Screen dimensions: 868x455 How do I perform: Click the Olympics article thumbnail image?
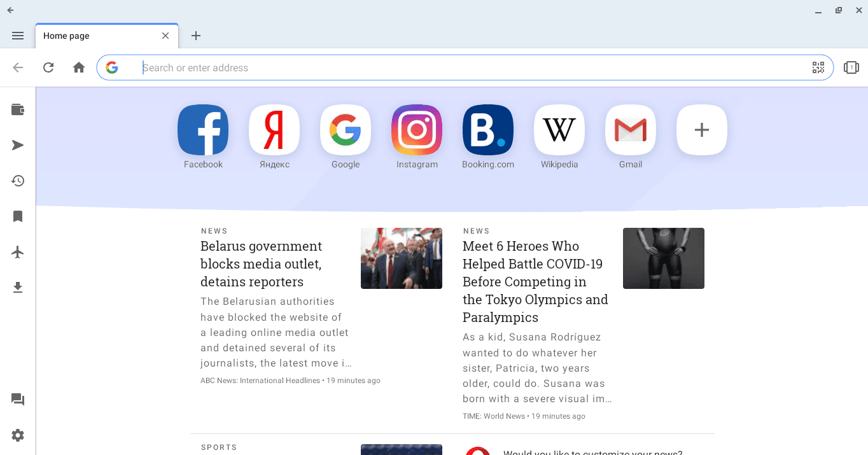[x=664, y=258]
